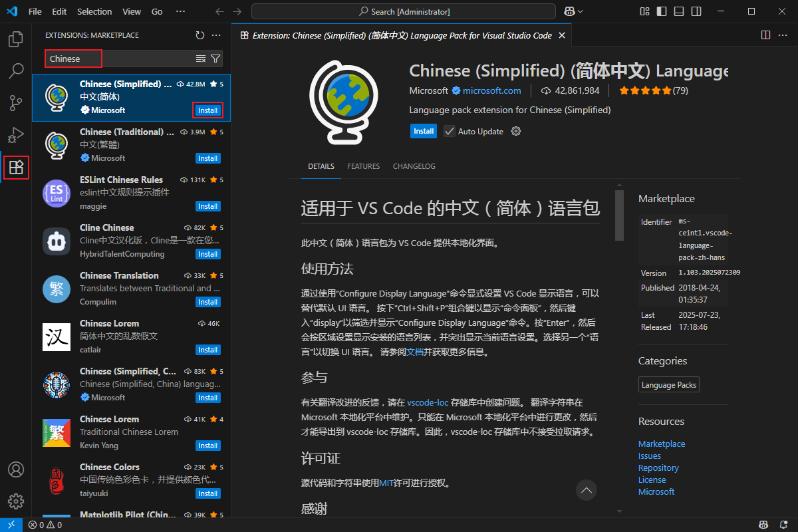This screenshot has width=798, height=532.
Task: Refresh the extensions marketplace list
Action: (200, 35)
